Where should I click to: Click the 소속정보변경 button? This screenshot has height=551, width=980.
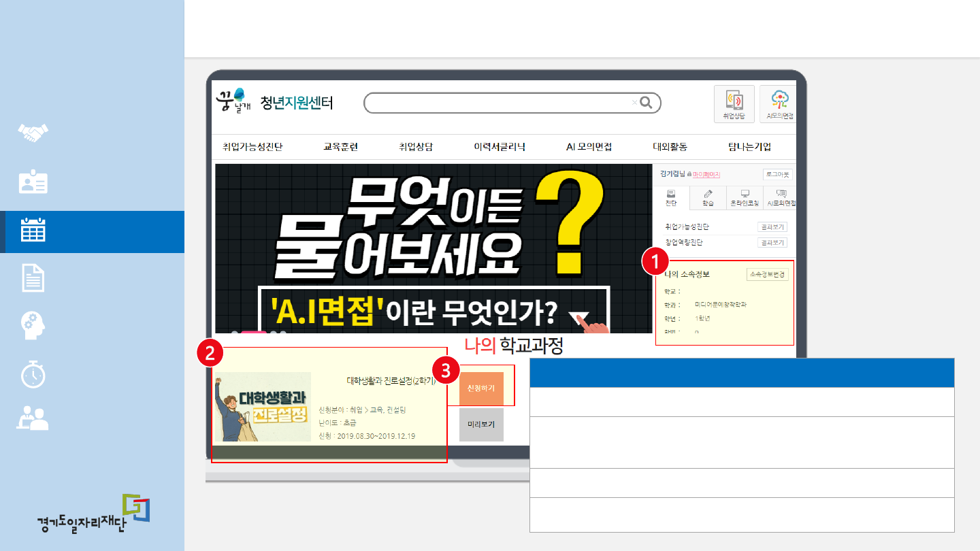pyautogui.click(x=767, y=274)
